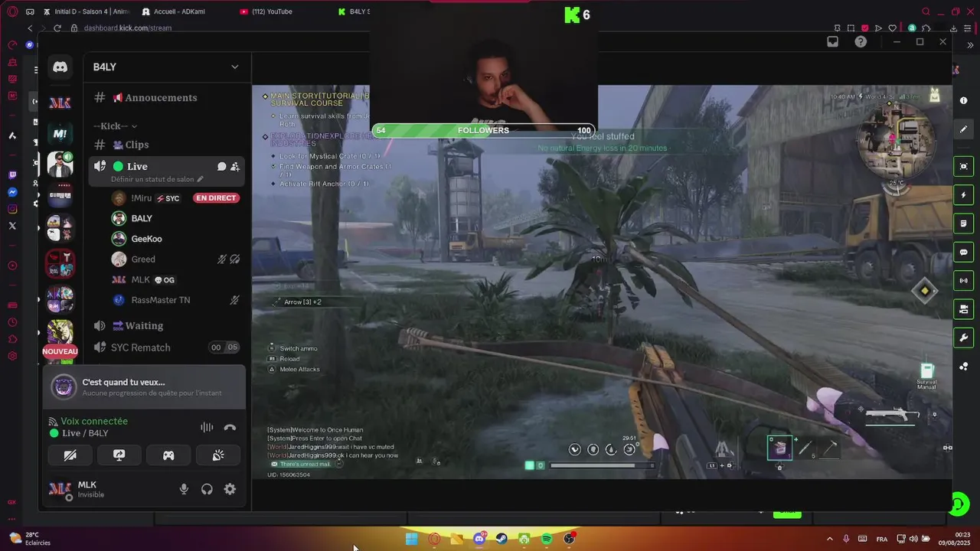Open the browser tab search magnifier
Viewport: 980px width, 551px height.
[x=926, y=11]
